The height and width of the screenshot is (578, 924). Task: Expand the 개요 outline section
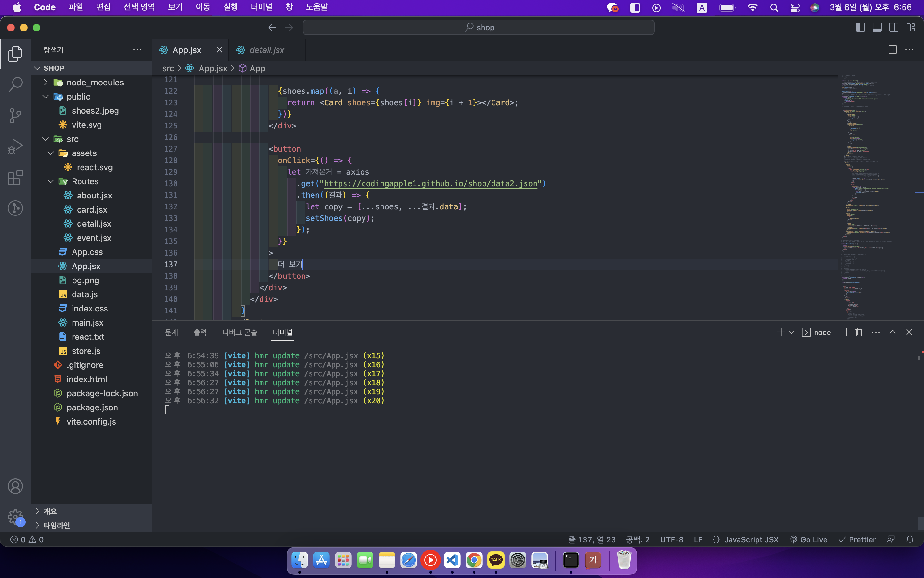[92, 511]
